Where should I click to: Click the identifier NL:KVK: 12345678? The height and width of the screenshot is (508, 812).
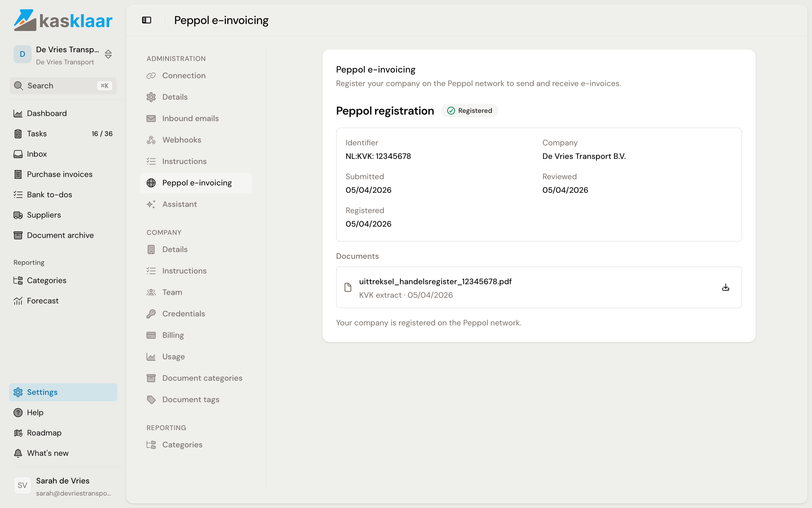click(378, 156)
